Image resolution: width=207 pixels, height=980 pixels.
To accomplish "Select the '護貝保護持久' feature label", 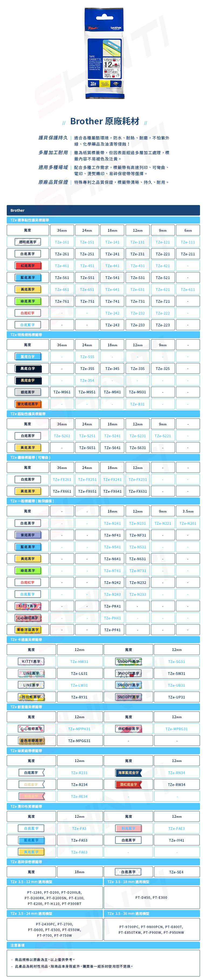I will (53, 138).
